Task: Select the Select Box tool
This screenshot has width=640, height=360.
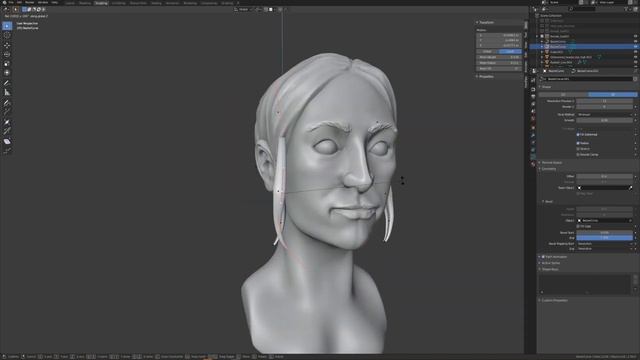Action: pyautogui.click(x=7, y=26)
